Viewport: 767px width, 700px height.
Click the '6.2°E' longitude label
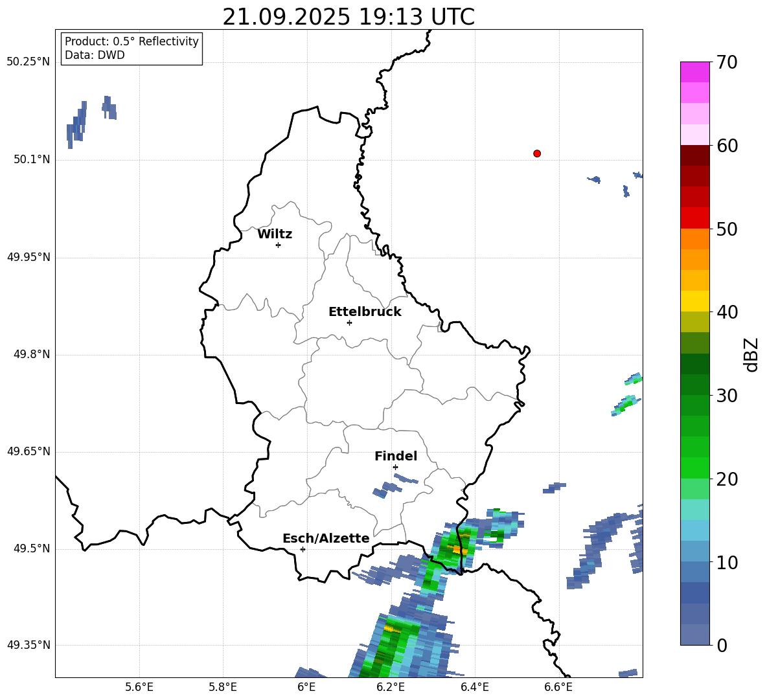pyautogui.click(x=391, y=687)
